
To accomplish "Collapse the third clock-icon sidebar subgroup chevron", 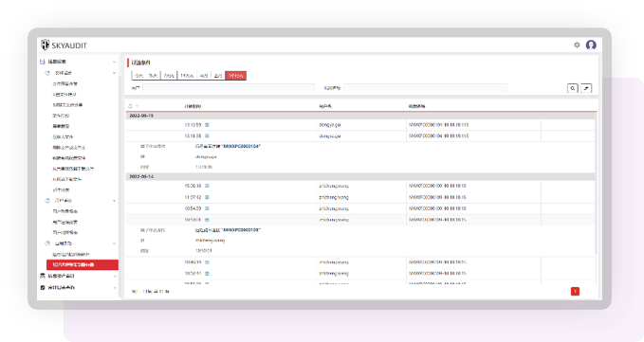I will coord(114,243).
